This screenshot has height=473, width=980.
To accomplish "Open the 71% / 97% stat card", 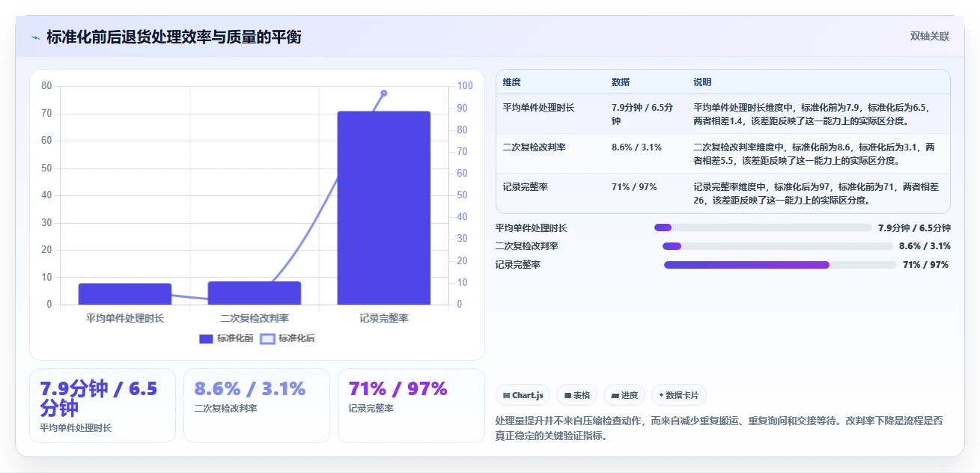I will (x=411, y=406).
